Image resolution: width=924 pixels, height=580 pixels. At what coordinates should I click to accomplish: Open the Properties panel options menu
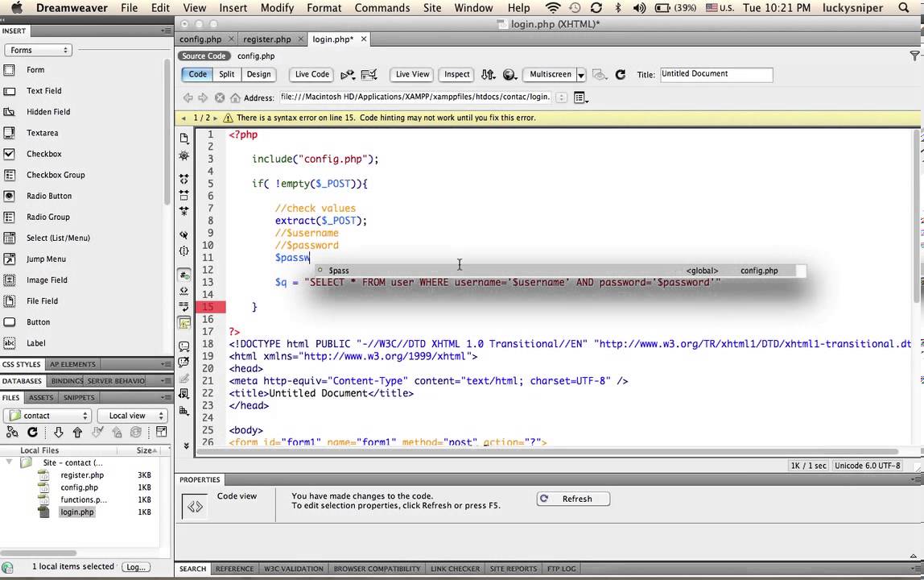coord(916,479)
